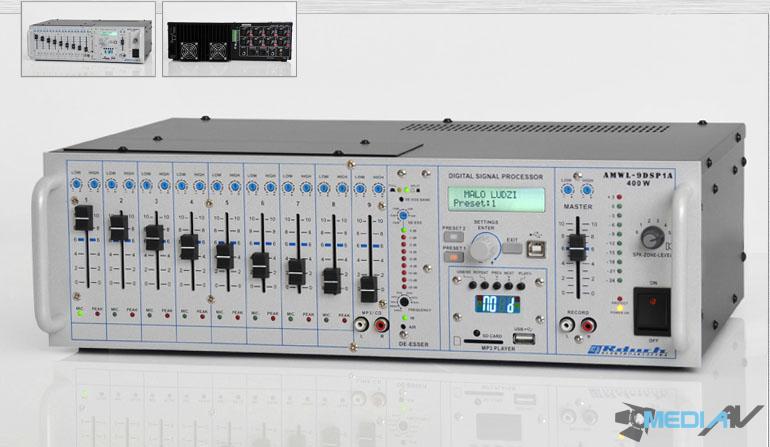The width and height of the screenshot is (770, 447).
Task: Open the rear-panel thumbnail with cooling fans
Action: (229, 39)
